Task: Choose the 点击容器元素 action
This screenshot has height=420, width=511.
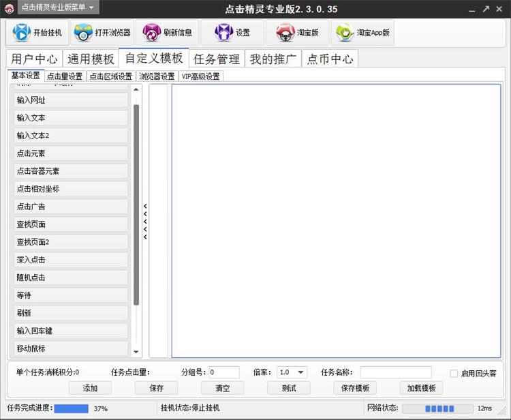Action: [71, 171]
